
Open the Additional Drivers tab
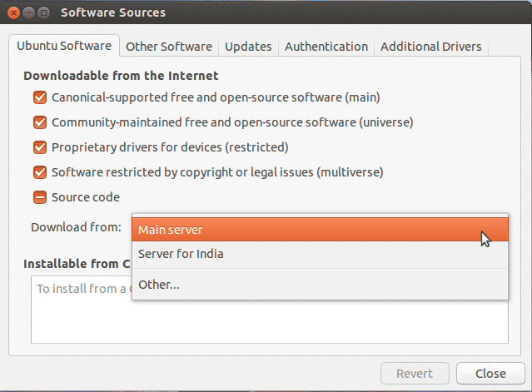pyautogui.click(x=430, y=47)
